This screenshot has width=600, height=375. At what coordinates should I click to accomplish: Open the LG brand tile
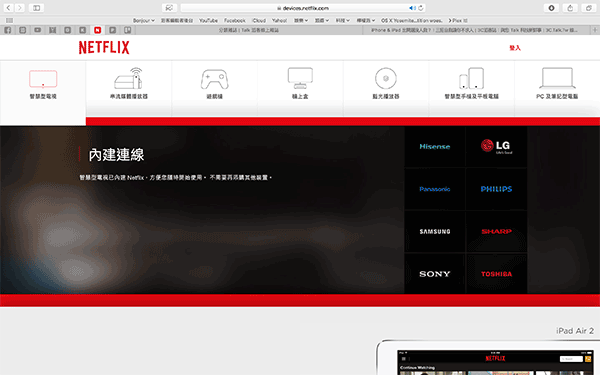pos(496,146)
